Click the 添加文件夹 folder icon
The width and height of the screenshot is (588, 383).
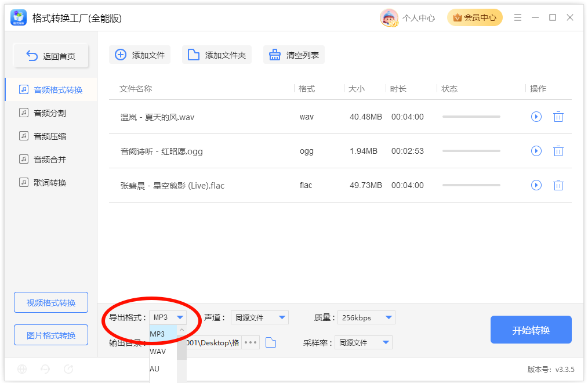click(194, 55)
